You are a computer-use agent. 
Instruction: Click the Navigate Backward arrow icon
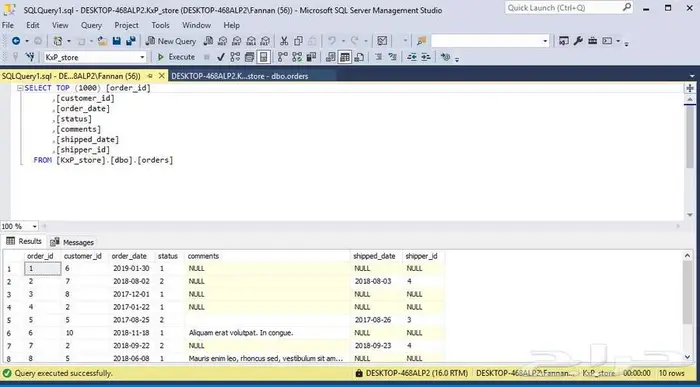[16, 41]
